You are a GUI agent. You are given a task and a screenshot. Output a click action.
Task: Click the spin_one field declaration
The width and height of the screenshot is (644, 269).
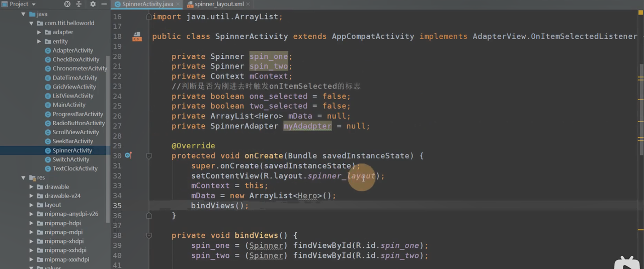tap(269, 56)
